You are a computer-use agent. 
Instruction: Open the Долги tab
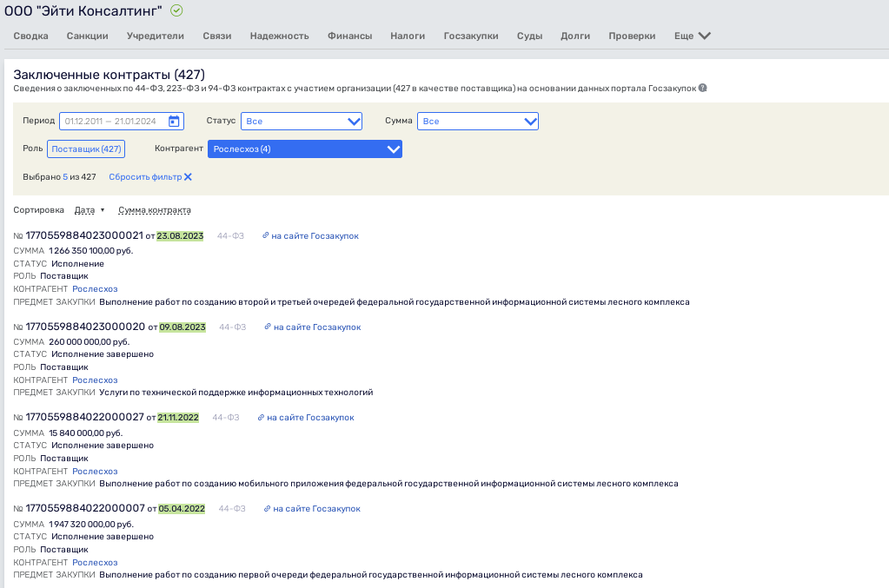coord(575,36)
